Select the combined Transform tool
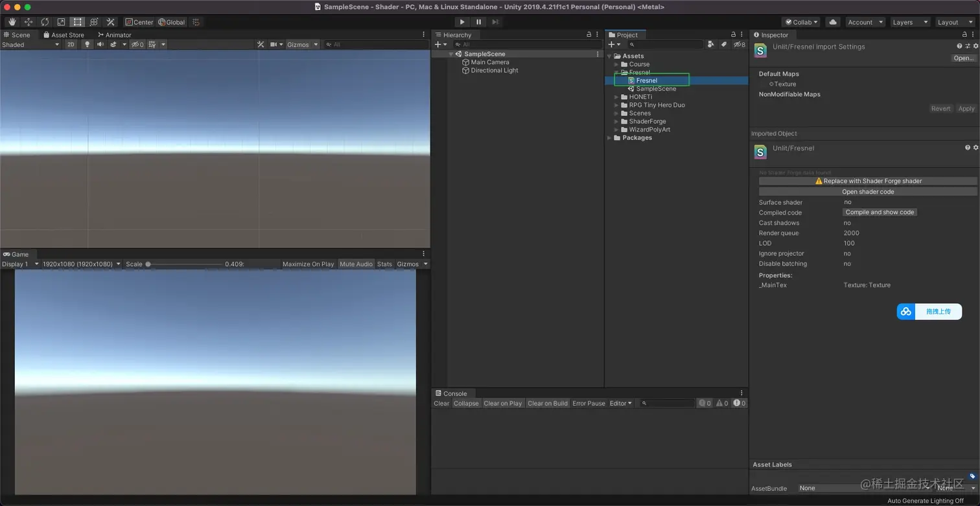Image resolution: width=980 pixels, height=506 pixels. point(94,22)
